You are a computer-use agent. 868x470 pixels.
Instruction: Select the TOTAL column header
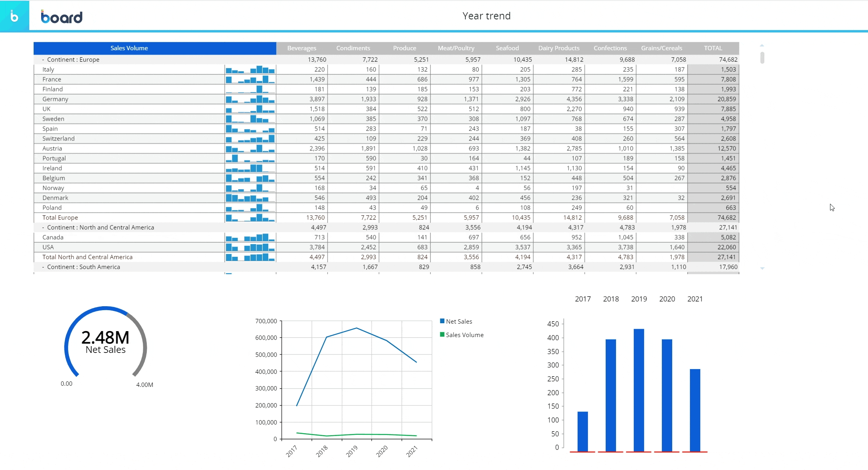pyautogui.click(x=713, y=48)
